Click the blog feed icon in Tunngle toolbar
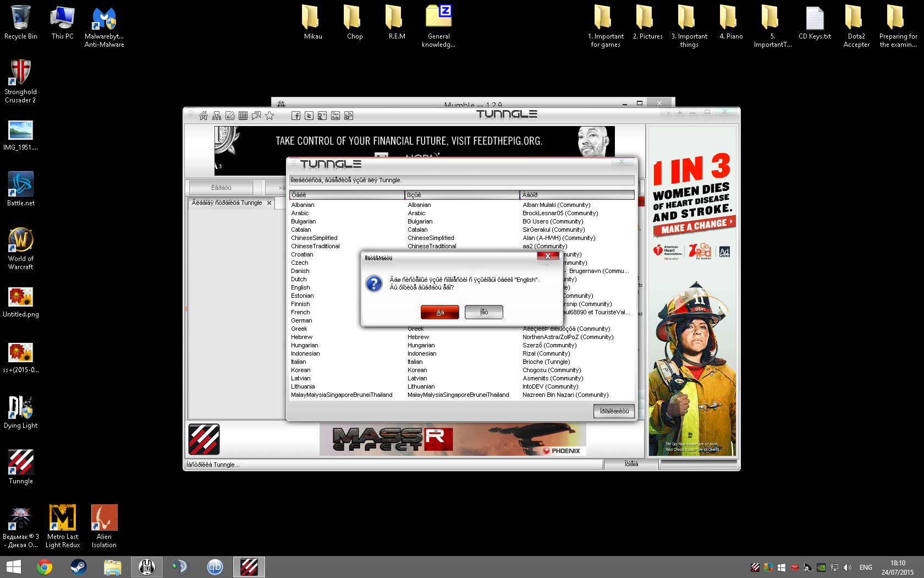 click(x=349, y=116)
